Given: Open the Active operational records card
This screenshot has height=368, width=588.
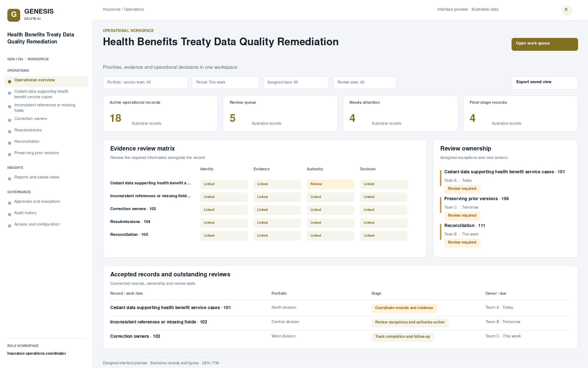Looking at the screenshot, I should point(160,113).
